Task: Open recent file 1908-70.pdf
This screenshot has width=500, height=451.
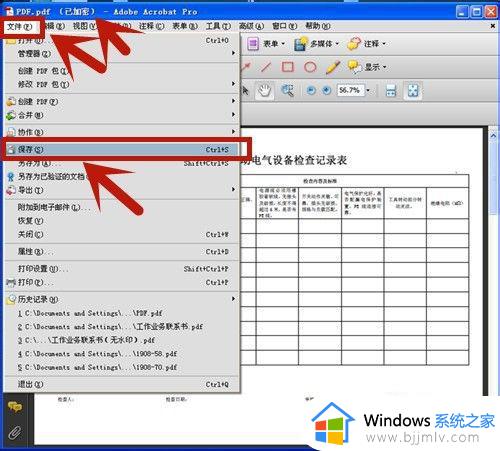Action: tap(121, 367)
